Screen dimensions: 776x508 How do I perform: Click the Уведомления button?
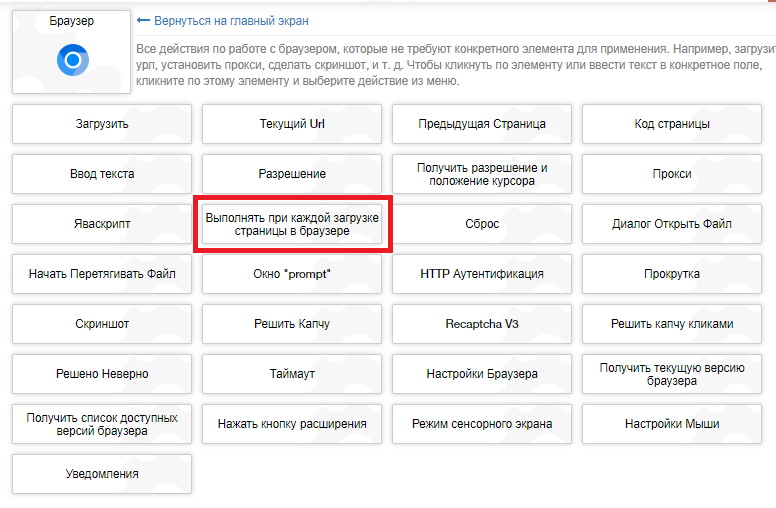[102, 474]
